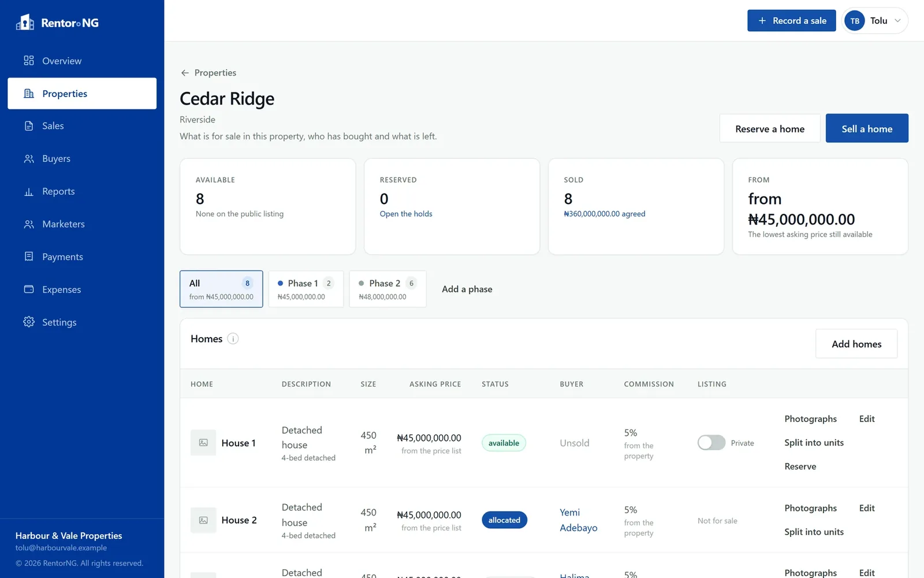Click the Reserve a home button

770,128
